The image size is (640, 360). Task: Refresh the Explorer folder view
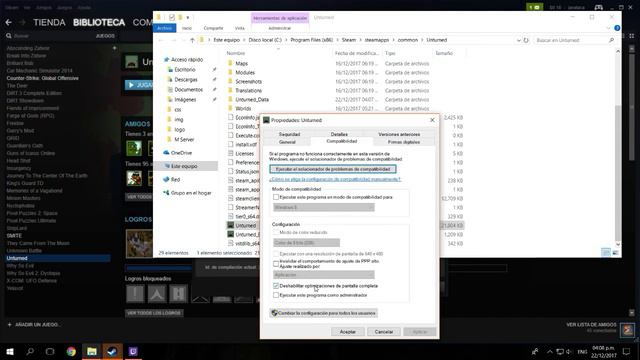[x=526, y=40]
